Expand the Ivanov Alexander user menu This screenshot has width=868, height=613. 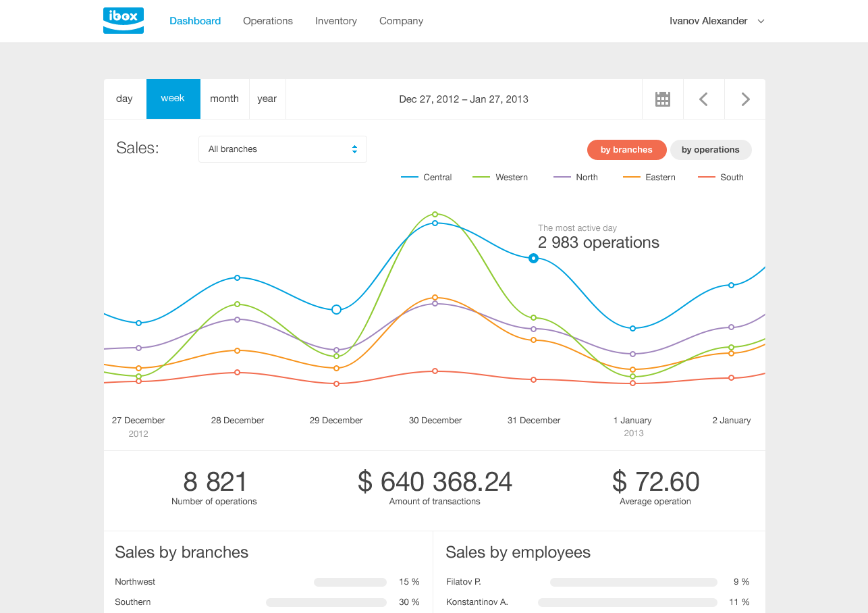717,21
